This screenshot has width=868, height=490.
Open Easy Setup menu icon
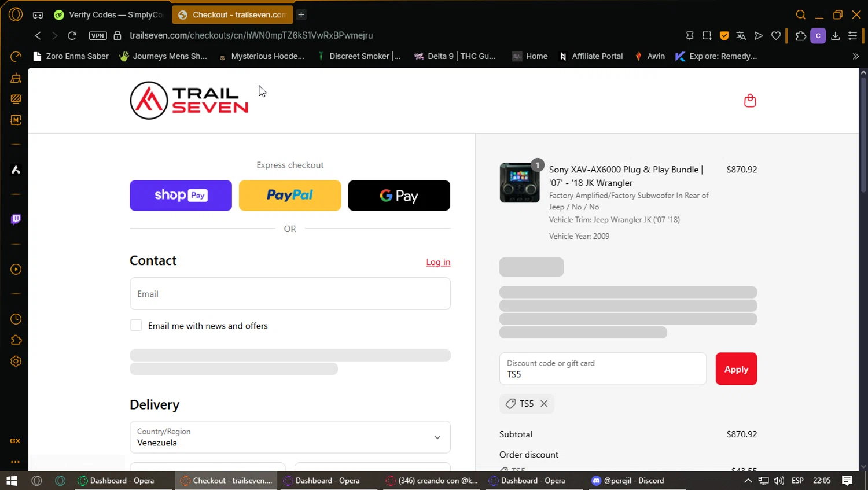(x=852, y=36)
